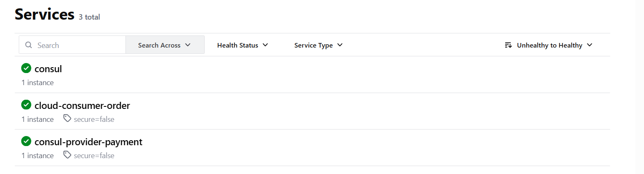Click tag icon under consul-provider-payment
Screen dimensions: 644x174
pos(67,155)
